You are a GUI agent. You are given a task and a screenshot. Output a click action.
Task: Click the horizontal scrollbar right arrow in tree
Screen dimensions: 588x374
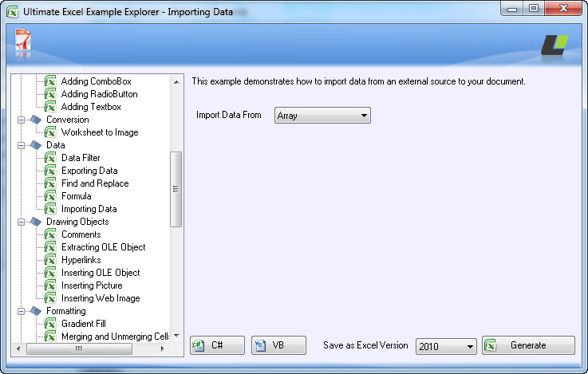pos(163,349)
